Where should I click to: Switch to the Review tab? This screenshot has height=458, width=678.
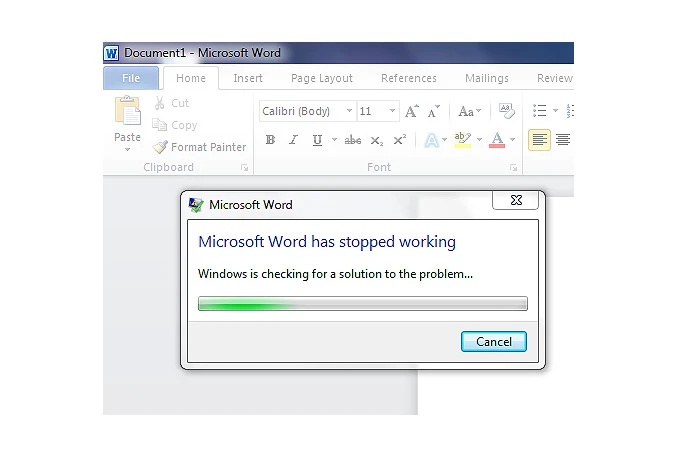[554, 78]
